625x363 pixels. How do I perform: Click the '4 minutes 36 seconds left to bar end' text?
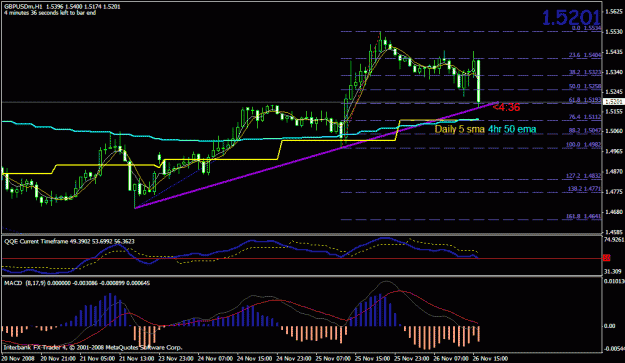pos(50,13)
